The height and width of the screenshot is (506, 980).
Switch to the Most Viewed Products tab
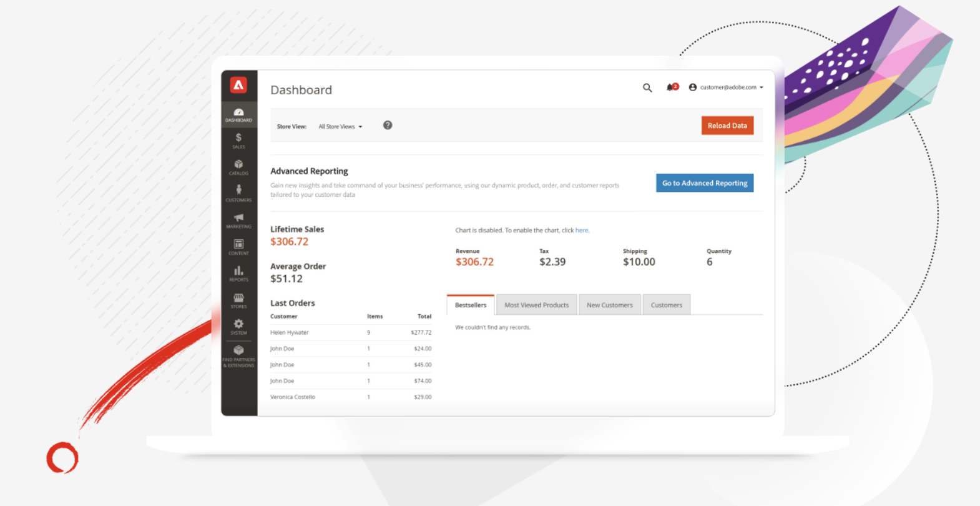[536, 305]
